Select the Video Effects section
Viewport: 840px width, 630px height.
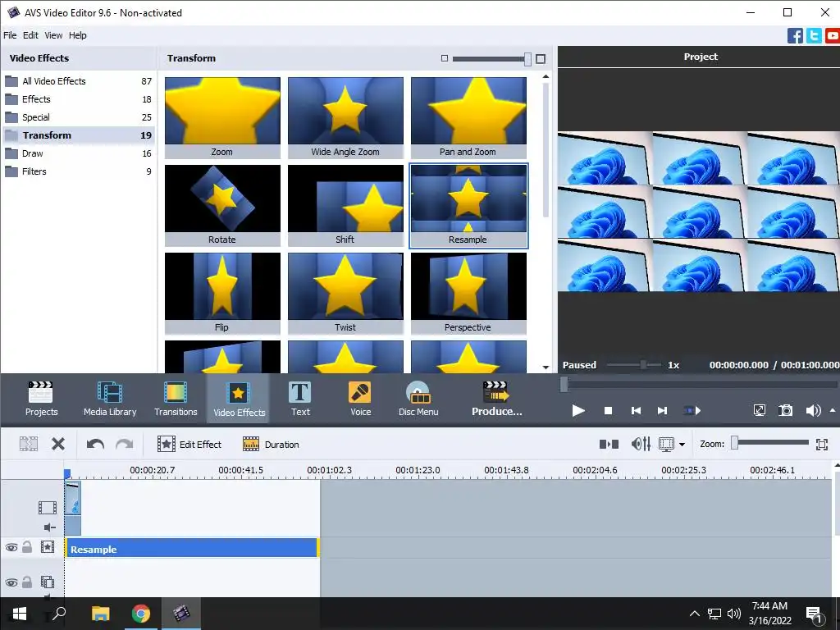(239, 399)
